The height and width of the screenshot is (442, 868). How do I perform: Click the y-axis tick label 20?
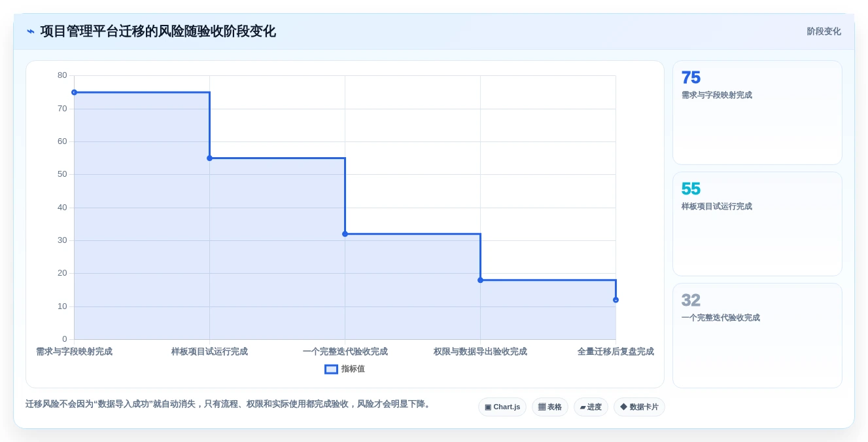(62, 273)
